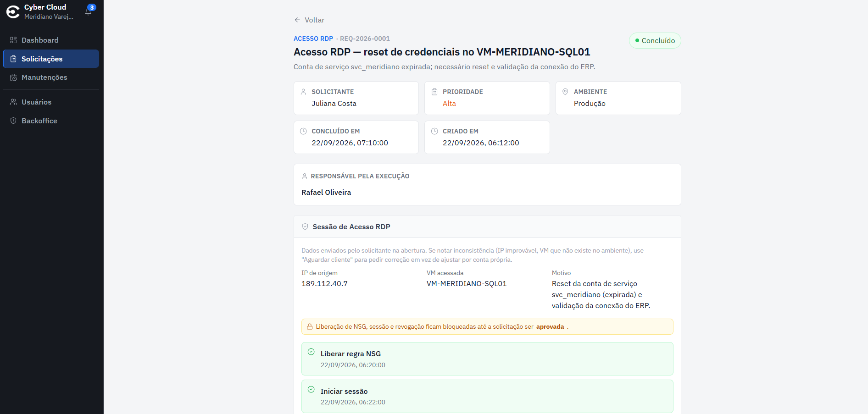
Task: Click the Liberar regra NSG step
Action: point(487,359)
